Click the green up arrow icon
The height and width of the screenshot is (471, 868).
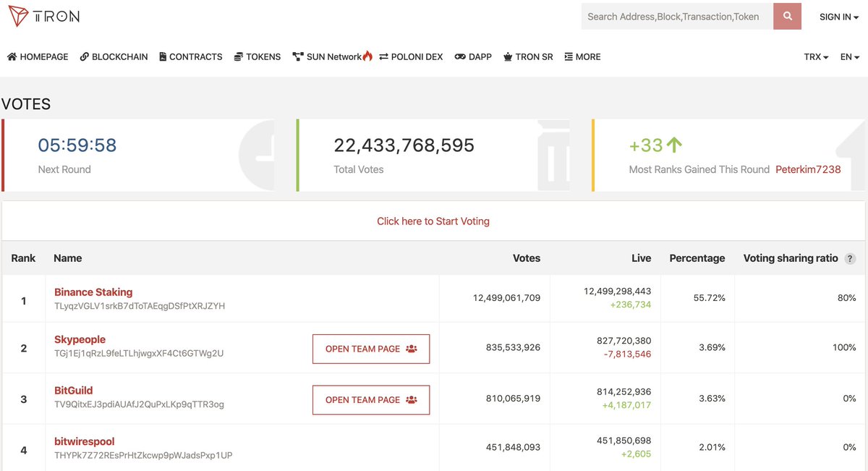(x=674, y=145)
